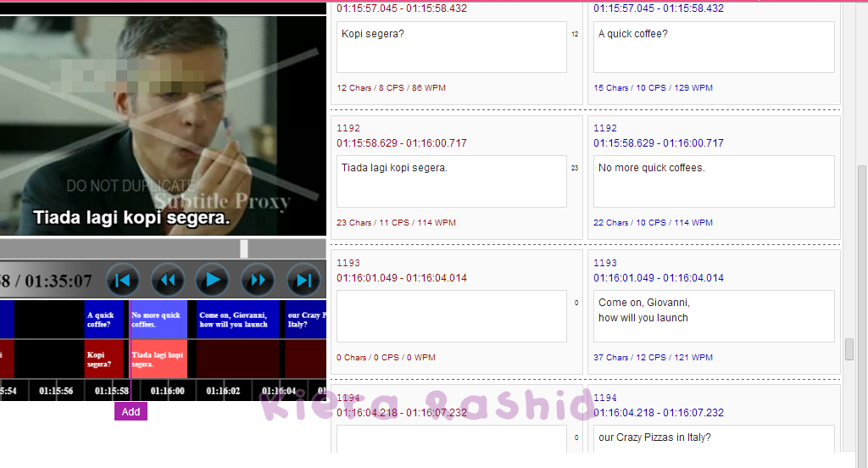Click the 'our Crazy' blue timeline block
The width and height of the screenshot is (868, 468).
(x=305, y=320)
